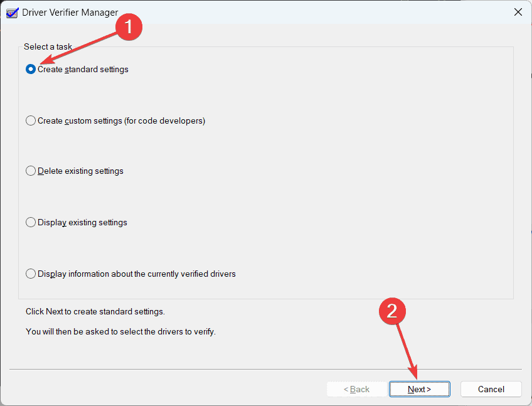The width and height of the screenshot is (532, 406).
Task: Close the Driver Verifier Manager window
Action: [x=518, y=12]
